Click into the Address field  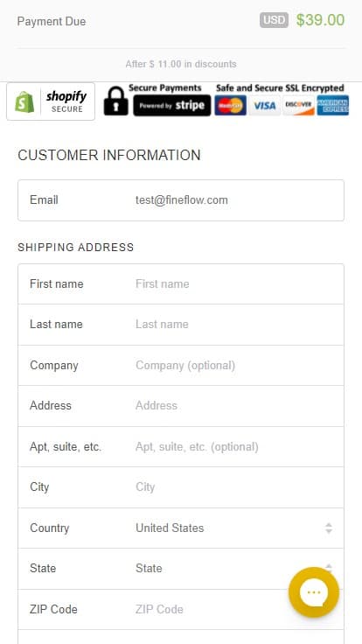click(x=181, y=406)
